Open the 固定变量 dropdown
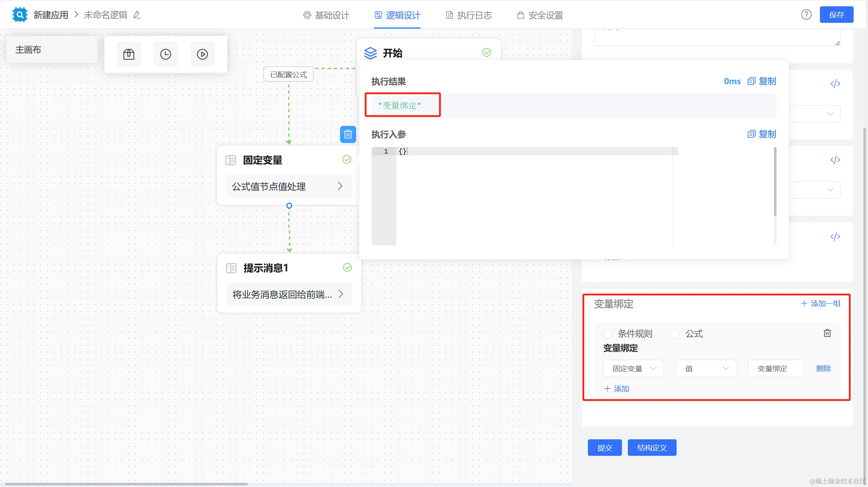This screenshot has width=868, height=487. pos(633,368)
